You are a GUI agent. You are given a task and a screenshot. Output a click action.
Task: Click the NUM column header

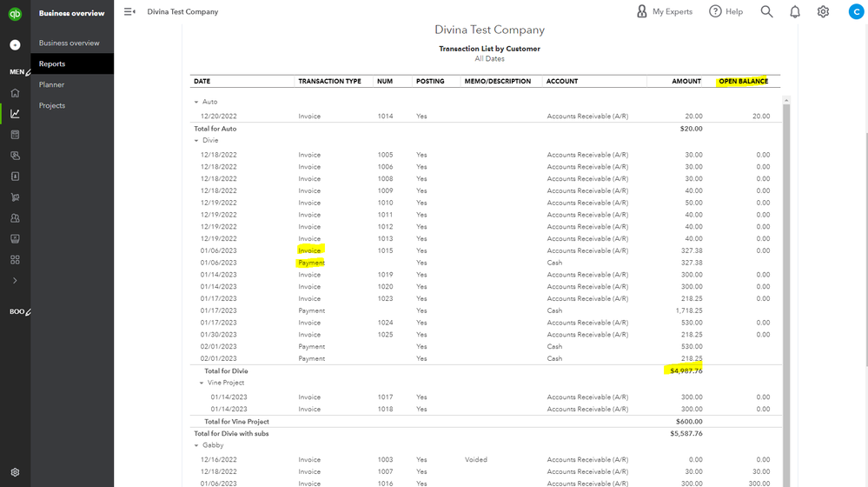click(385, 82)
